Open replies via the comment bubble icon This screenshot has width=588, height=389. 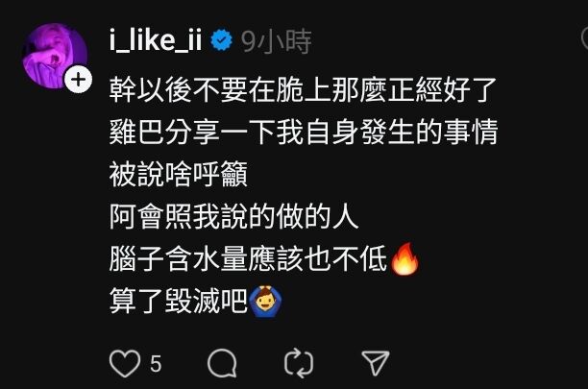click(222, 363)
